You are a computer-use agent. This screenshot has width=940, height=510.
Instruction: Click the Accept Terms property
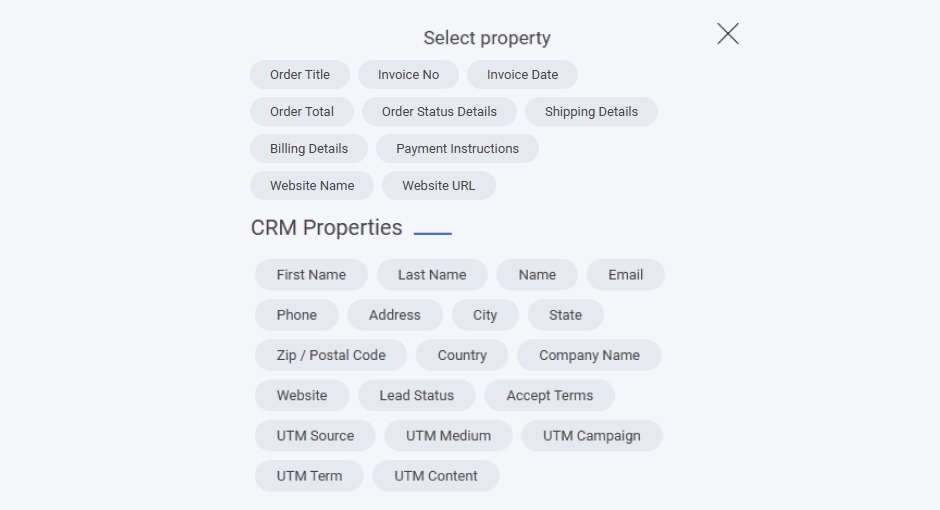click(x=549, y=396)
